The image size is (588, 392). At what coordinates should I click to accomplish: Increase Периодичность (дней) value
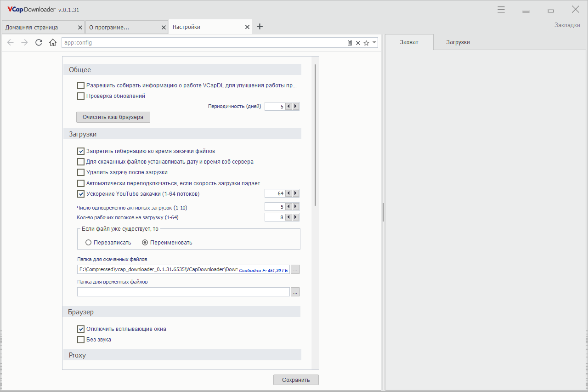tap(296, 107)
